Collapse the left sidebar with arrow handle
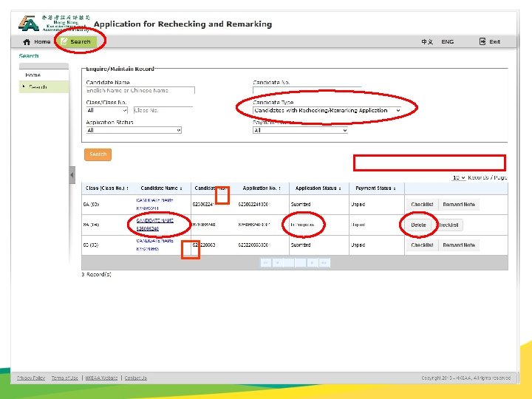Image resolution: width=532 pixels, height=399 pixels. (72, 175)
